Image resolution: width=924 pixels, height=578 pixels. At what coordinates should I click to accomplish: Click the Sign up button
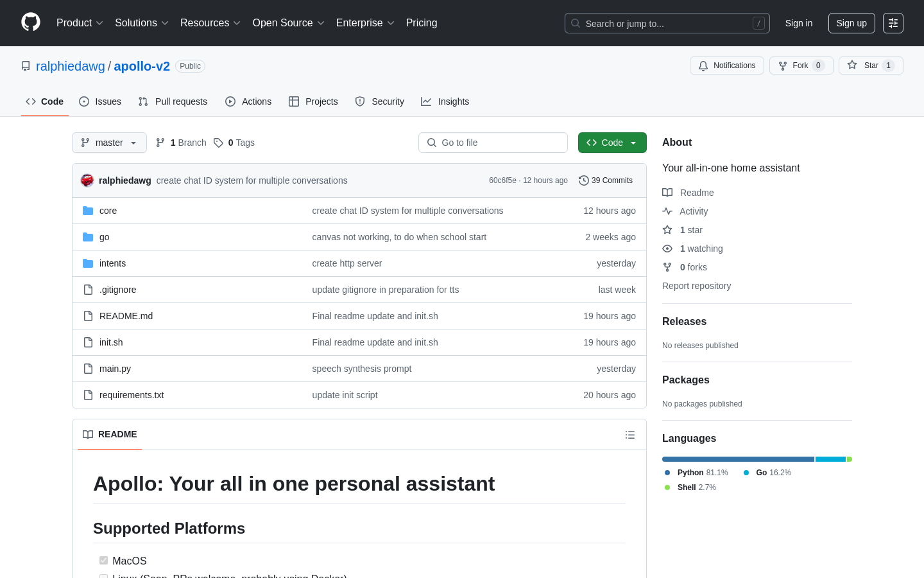pos(851,23)
